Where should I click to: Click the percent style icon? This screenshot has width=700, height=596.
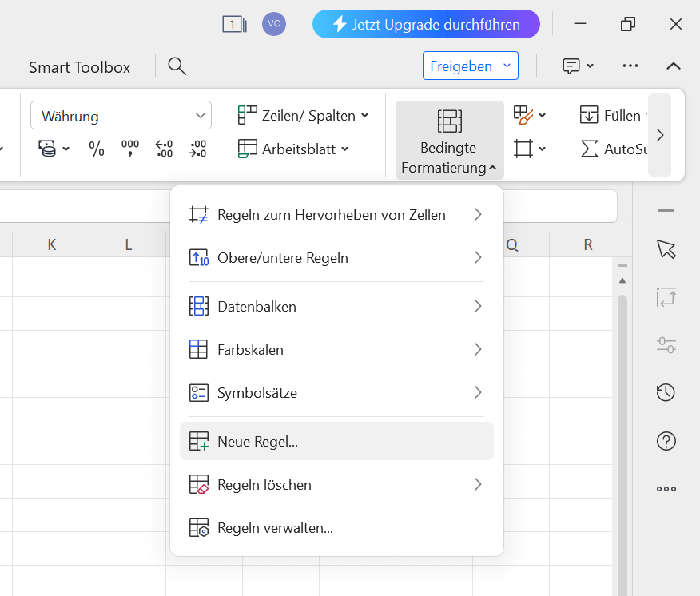(97, 149)
